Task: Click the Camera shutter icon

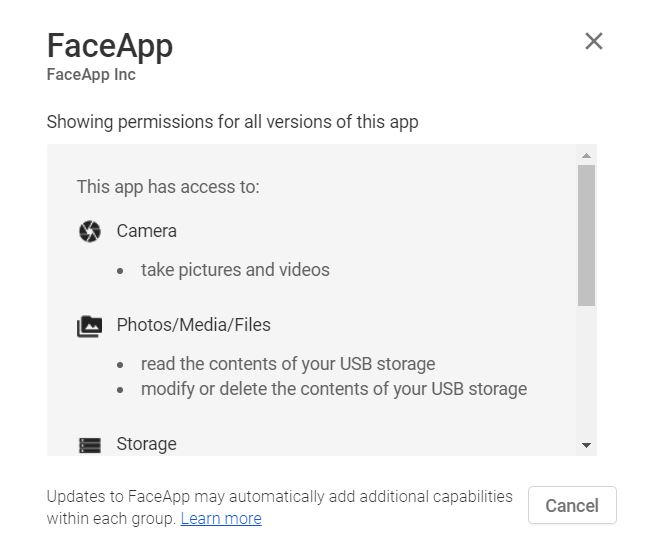Action: pyautogui.click(x=90, y=231)
